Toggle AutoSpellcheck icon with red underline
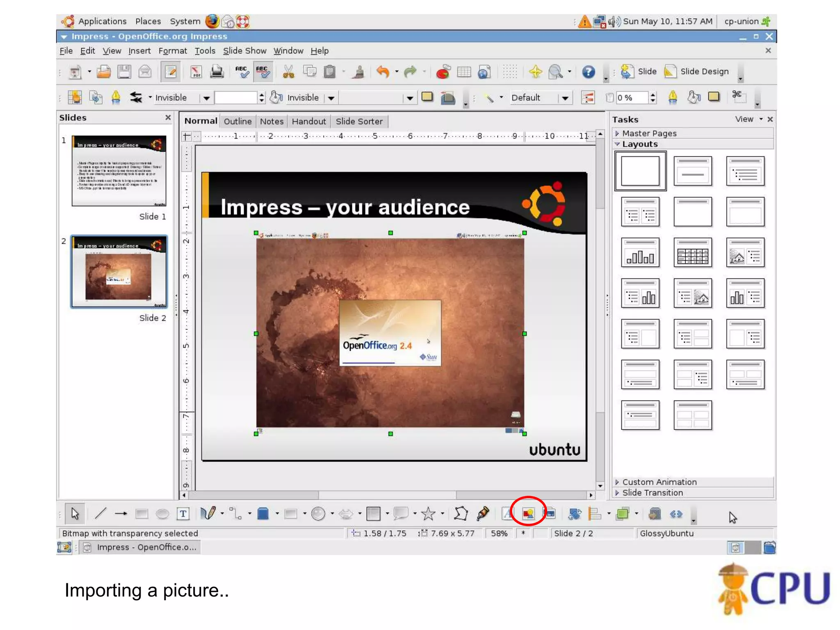This screenshot has height=630, width=840. [262, 72]
